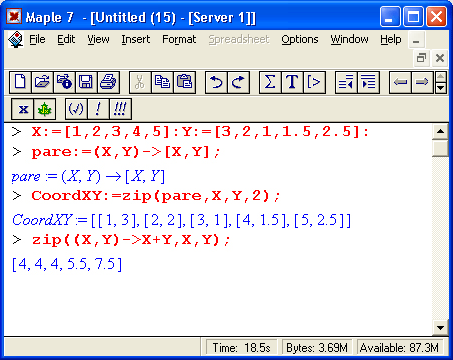Execute the whole worksheet with the !!! icon
Screen dimensions: 453x360
tap(120, 109)
